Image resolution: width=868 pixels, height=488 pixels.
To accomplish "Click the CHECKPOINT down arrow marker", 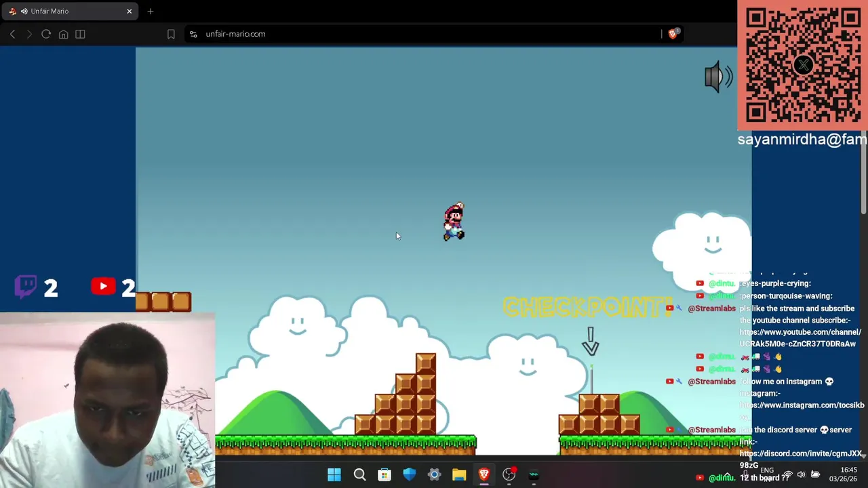I will tap(591, 342).
